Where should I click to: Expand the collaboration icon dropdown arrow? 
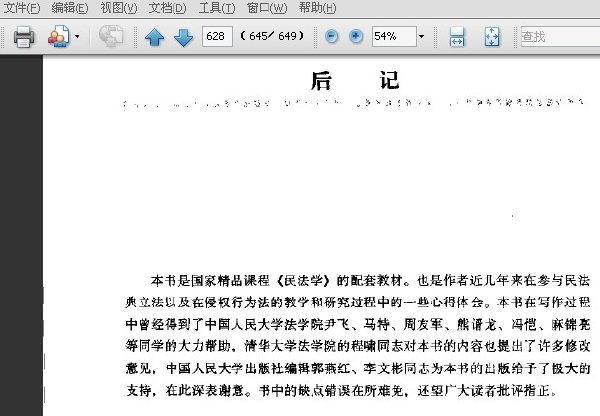pos(77,37)
